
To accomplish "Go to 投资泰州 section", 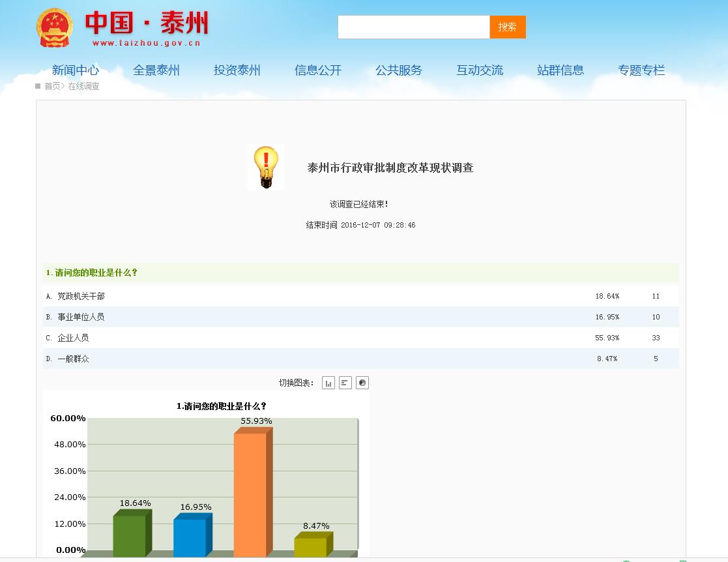I will click(237, 70).
